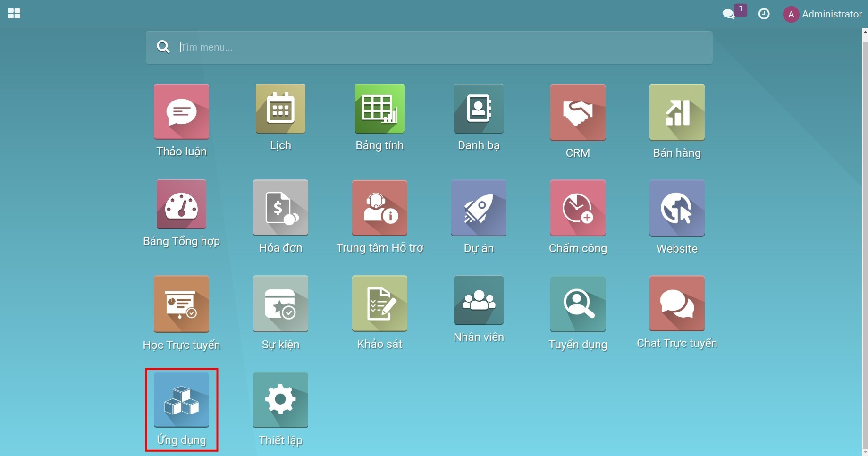Open the CRM app
Screen dimensions: 868x456
pos(578,112)
